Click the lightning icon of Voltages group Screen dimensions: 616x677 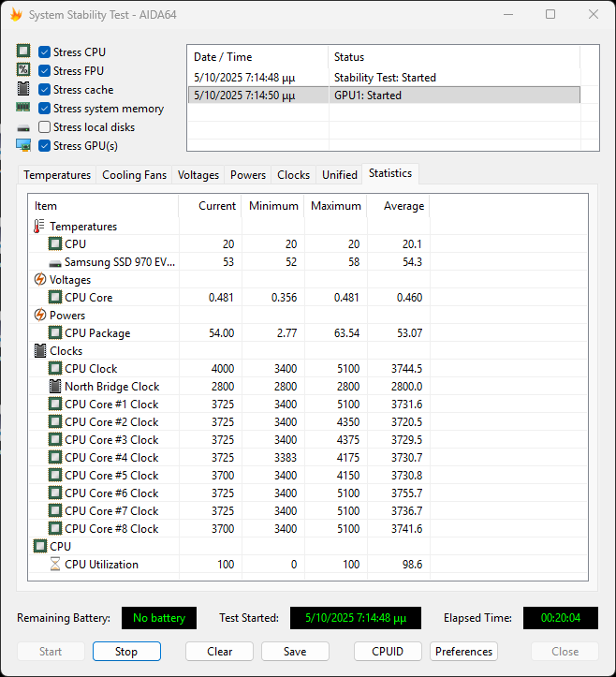pyautogui.click(x=39, y=279)
